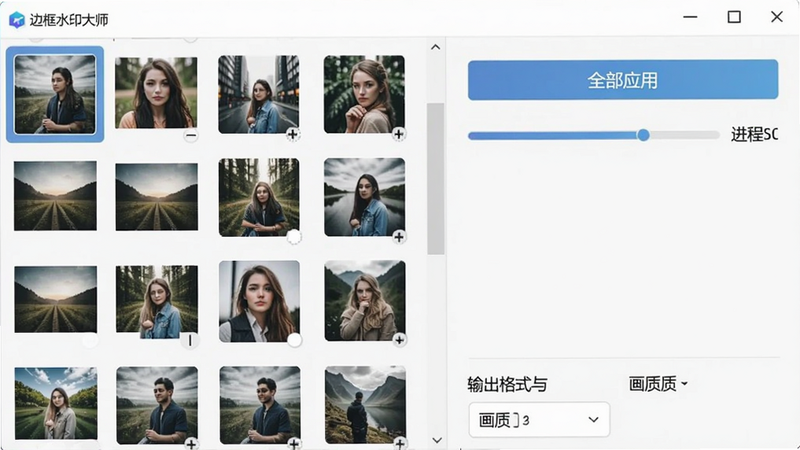
Task: Click the plus icon on the lake portrait thumbnail
Action: [x=399, y=237]
